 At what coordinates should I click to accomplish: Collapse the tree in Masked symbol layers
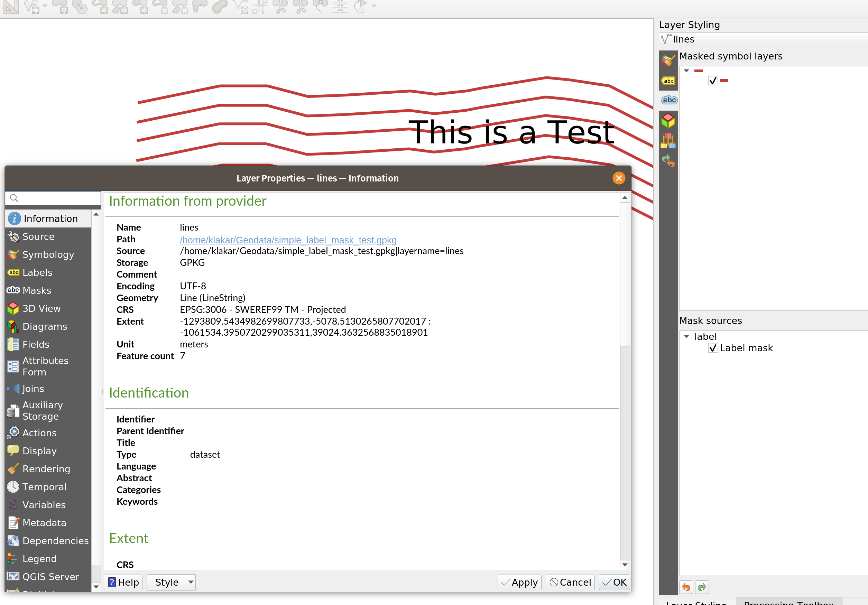(686, 71)
